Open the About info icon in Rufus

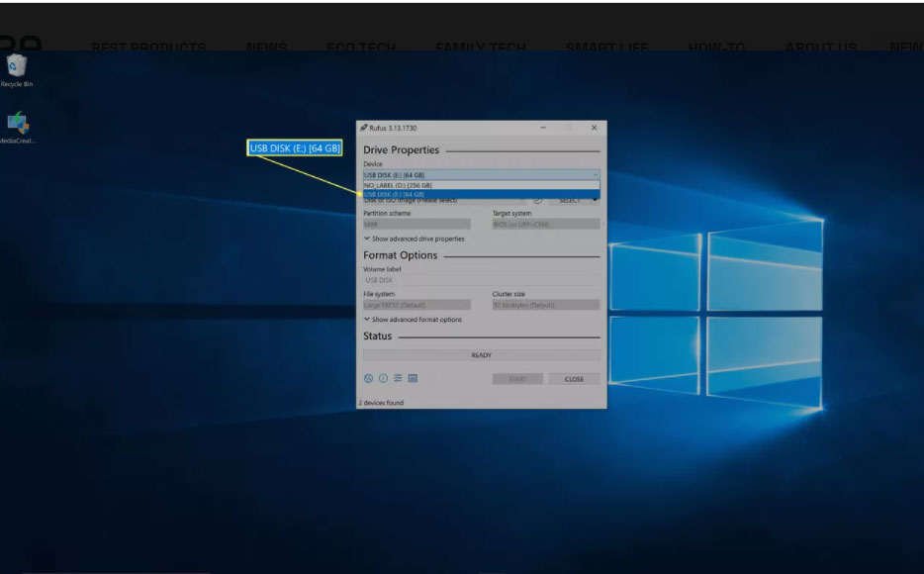point(383,378)
